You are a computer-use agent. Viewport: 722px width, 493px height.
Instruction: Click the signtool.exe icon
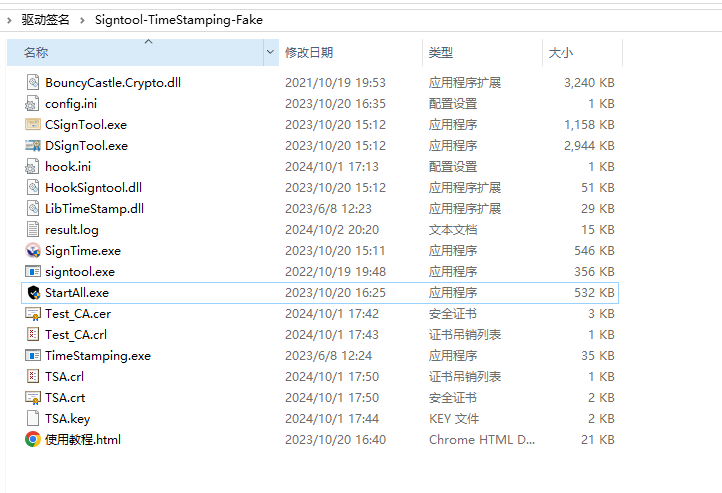(x=33, y=272)
